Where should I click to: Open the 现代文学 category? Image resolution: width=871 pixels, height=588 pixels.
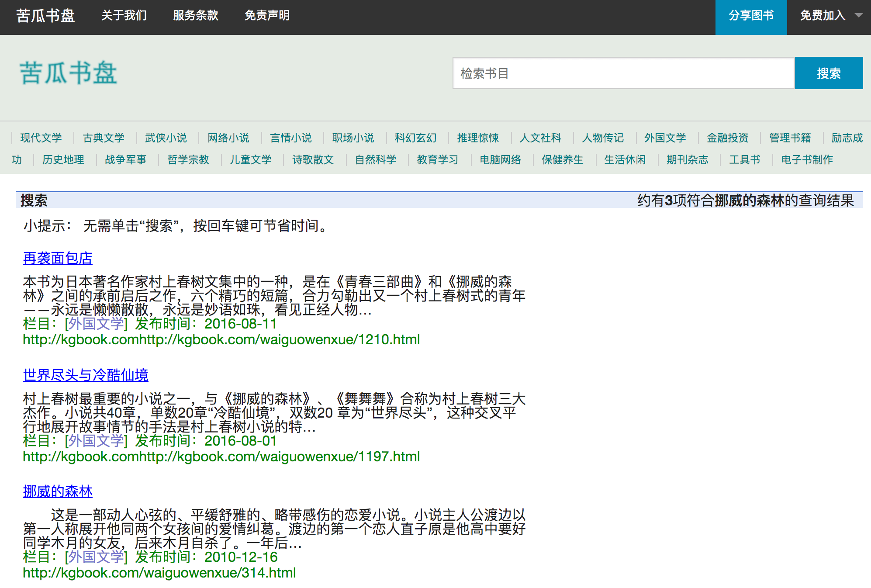click(41, 138)
